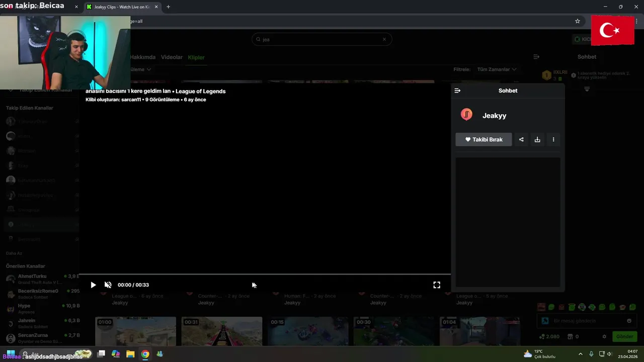This screenshot has width=644, height=362.
Task: Open the Tüm Zamanlar filter dropdown
Action: click(496, 69)
